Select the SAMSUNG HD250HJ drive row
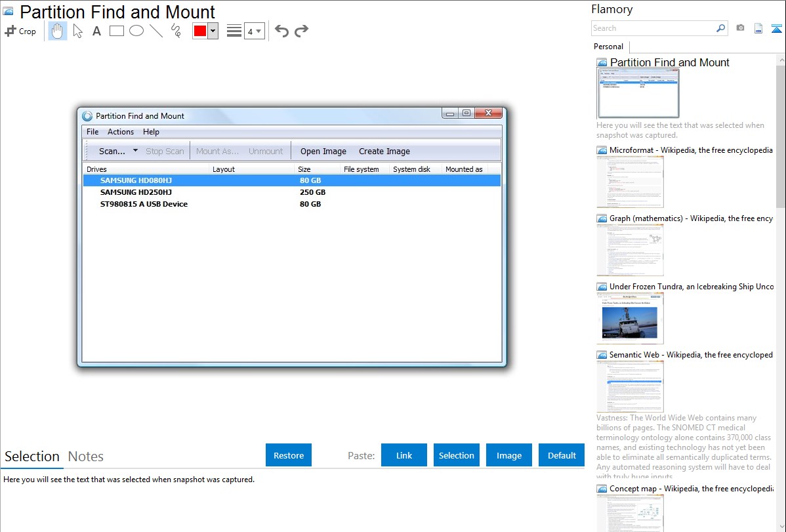Viewport: 786px width, 532px height. tap(292, 192)
